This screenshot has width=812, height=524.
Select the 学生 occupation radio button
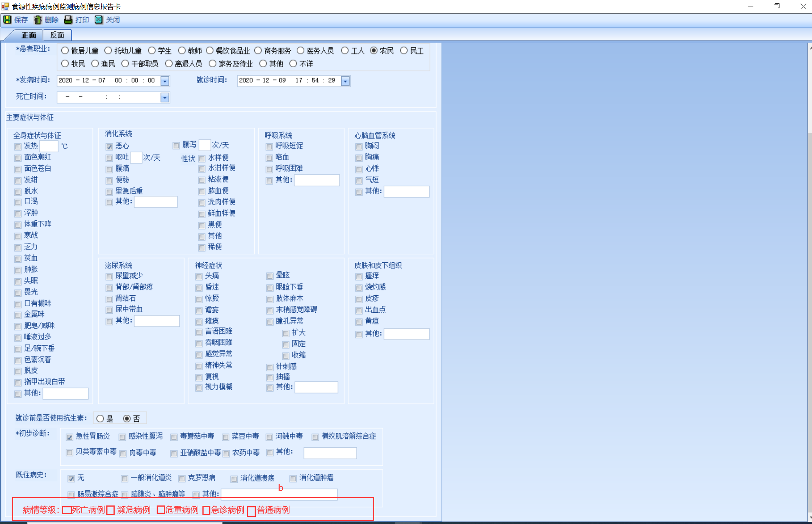click(152, 51)
